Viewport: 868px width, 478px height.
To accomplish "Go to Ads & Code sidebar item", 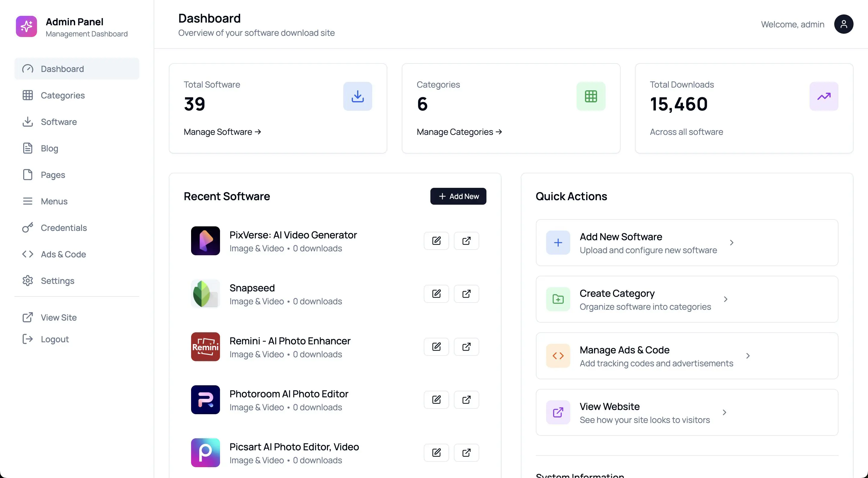I will [x=63, y=254].
